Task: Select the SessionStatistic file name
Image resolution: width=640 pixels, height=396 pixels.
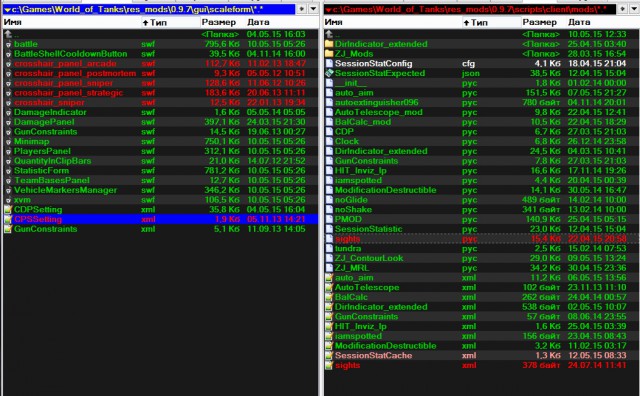Action: point(369,229)
